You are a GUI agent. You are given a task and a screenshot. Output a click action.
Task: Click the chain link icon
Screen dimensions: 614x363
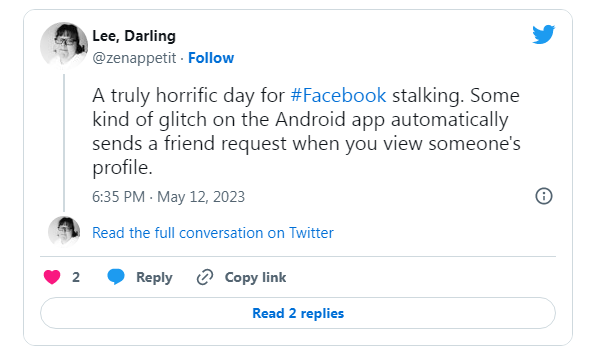[205, 277]
